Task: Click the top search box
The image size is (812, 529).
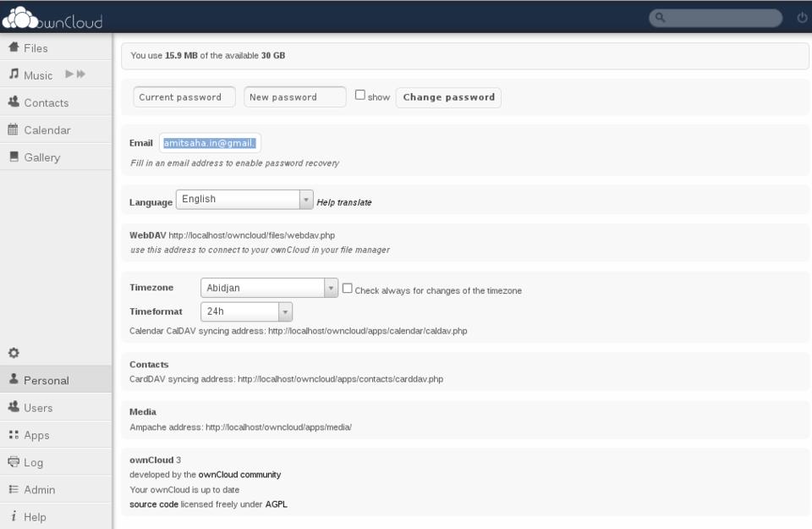Action: tap(716, 18)
